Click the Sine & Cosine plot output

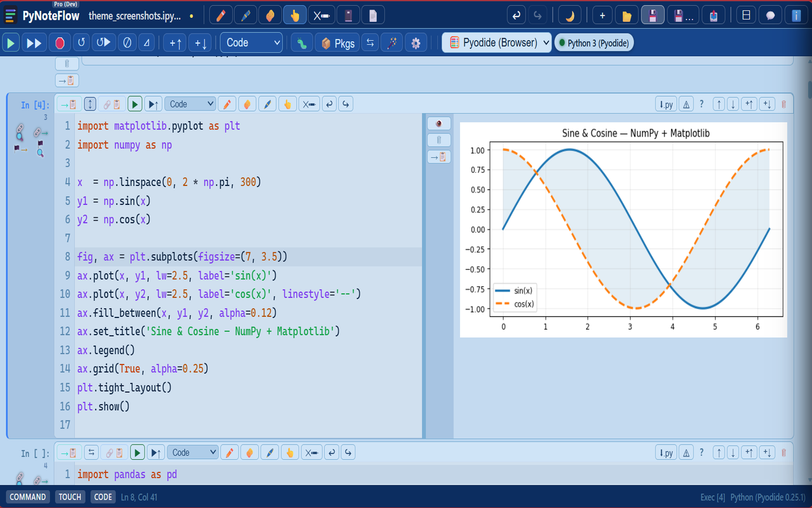[x=624, y=230]
